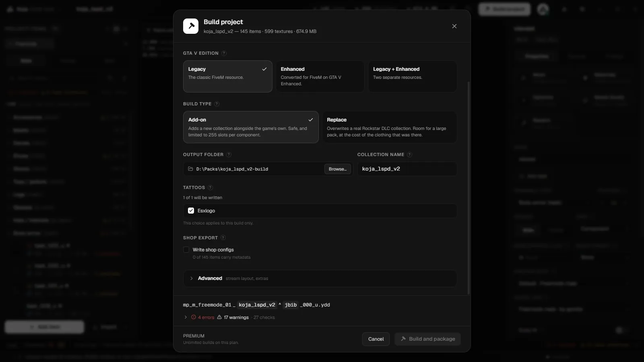Click '0 of 145 items carry metadata'
This screenshot has width=644, height=362.
[221, 257]
